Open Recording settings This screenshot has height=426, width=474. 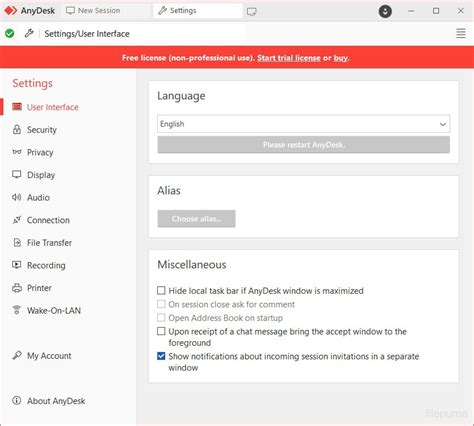coord(46,265)
